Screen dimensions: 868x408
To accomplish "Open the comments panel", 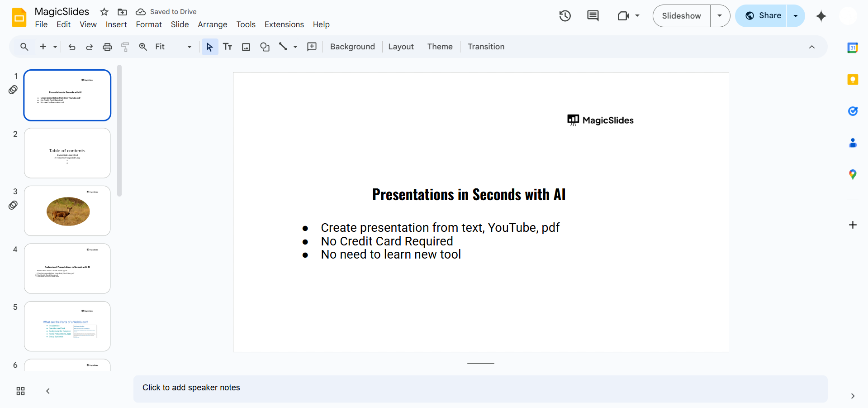I will [x=593, y=16].
